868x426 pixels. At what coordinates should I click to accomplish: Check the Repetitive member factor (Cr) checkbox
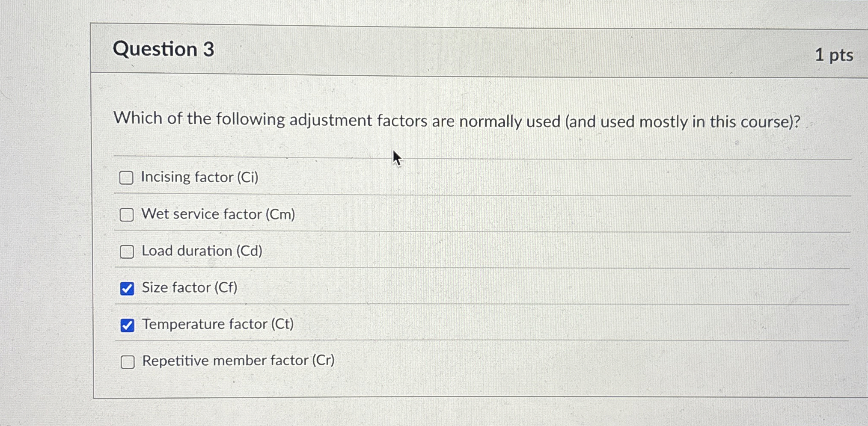click(x=127, y=362)
